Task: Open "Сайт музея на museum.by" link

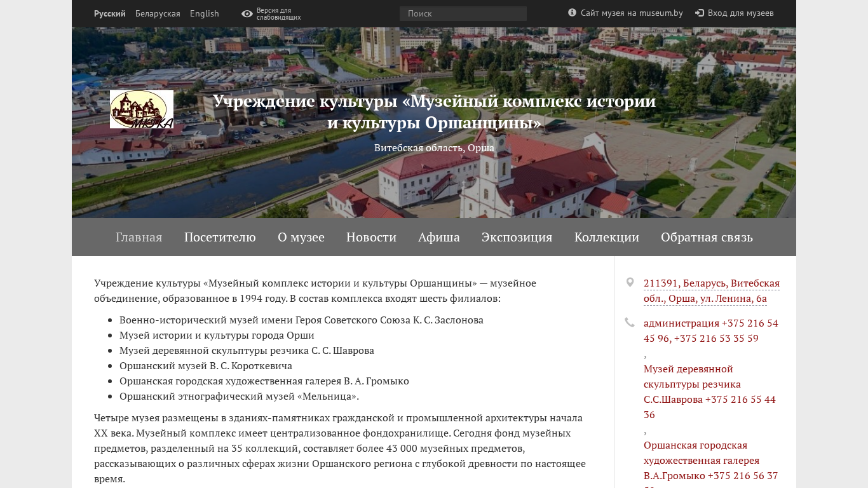Action: click(632, 13)
